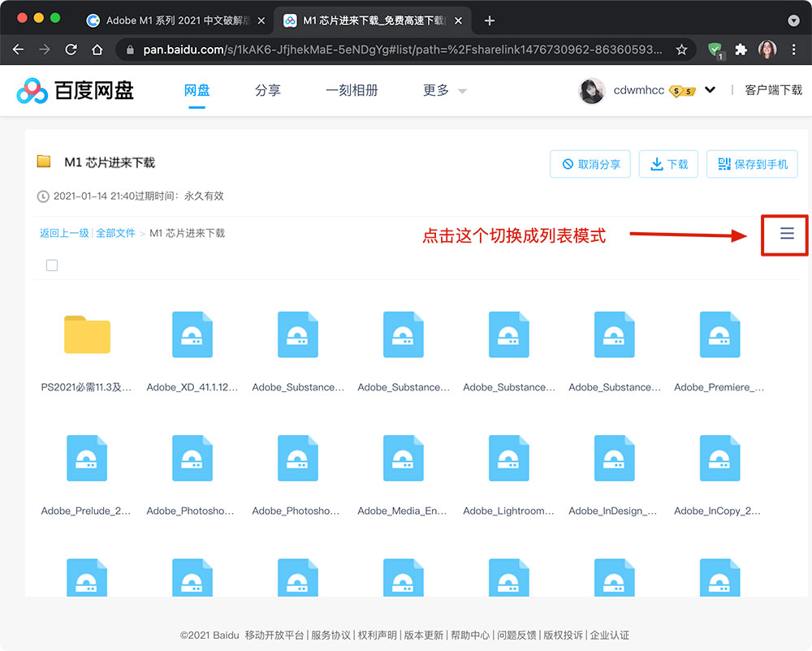Image resolution: width=812 pixels, height=651 pixels.
Task: Expand the 更多 dropdown menu
Action: pos(463,91)
